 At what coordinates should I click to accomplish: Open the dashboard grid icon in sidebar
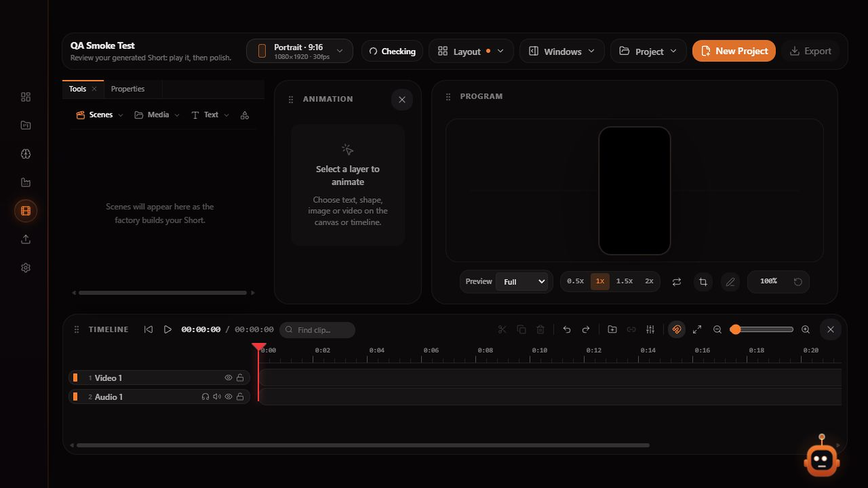[26, 97]
